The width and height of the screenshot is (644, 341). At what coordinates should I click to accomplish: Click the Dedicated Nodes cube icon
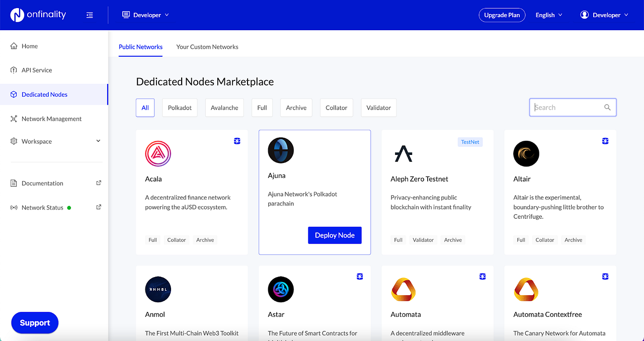tap(14, 94)
